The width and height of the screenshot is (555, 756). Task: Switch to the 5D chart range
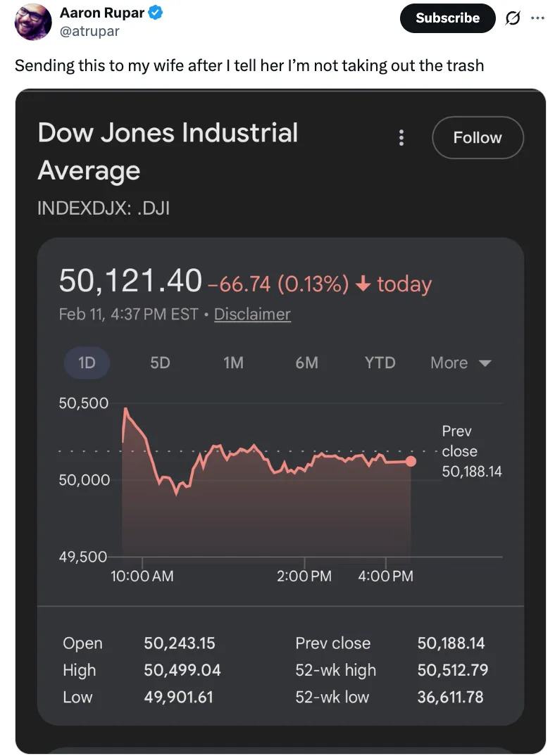click(160, 363)
